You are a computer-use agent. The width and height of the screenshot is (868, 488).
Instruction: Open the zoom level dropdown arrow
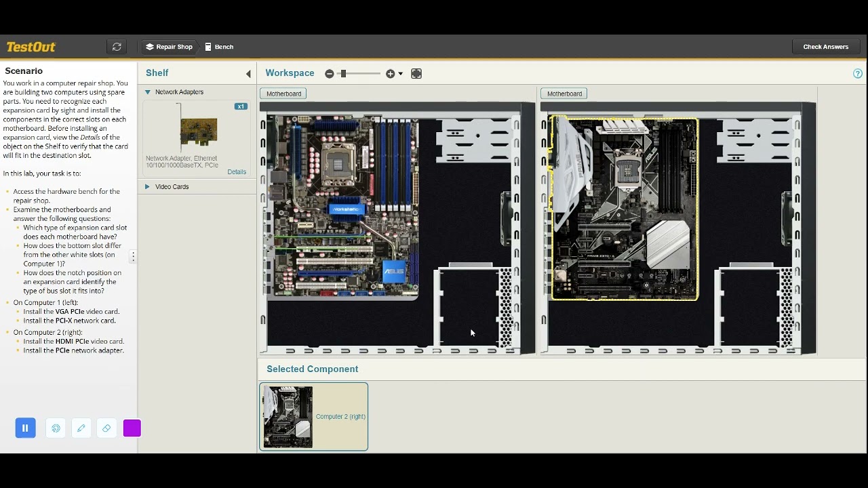pyautogui.click(x=401, y=74)
